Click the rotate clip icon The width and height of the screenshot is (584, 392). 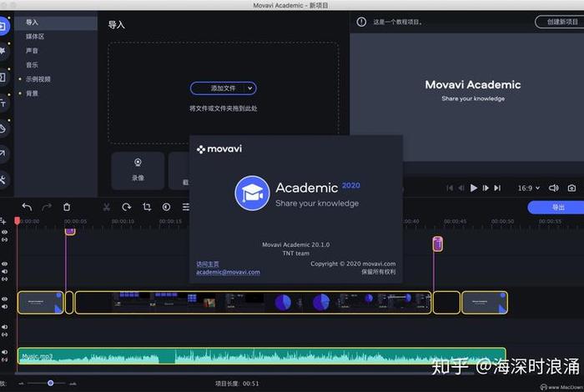(127, 207)
